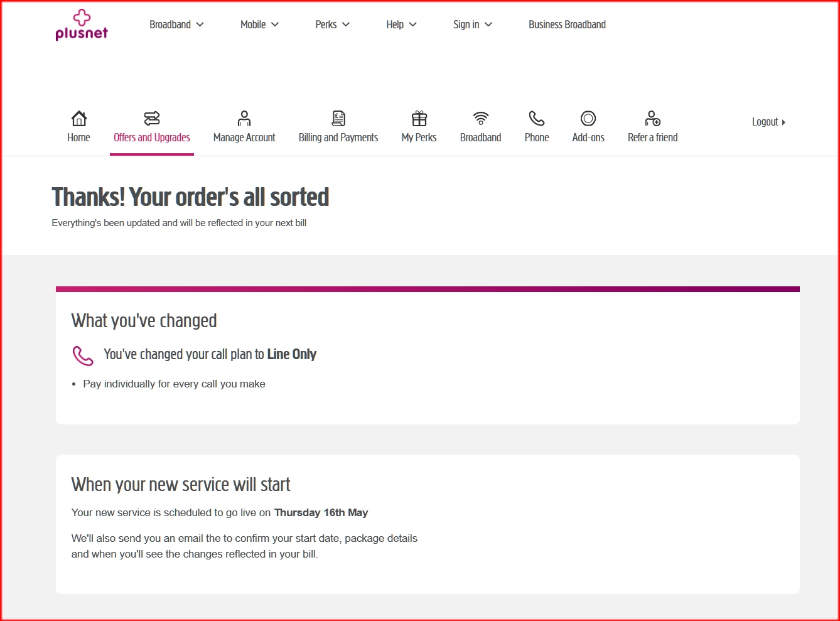The image size is (840, 621).
Task: Select the Manage Account tab label
Action: 244,138
